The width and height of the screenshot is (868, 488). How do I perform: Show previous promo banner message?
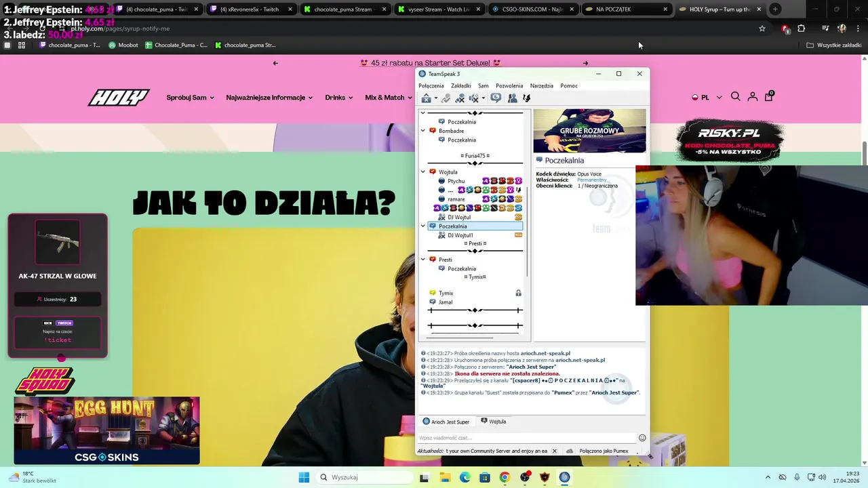(x=275, y=63)
